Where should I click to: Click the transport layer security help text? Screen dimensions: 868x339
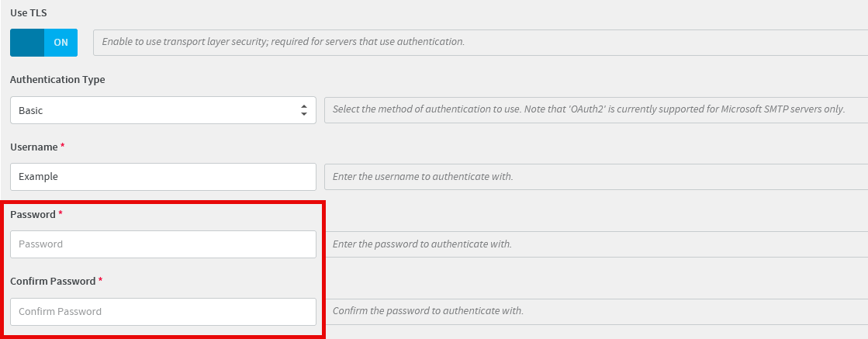[x=283, y=42]
